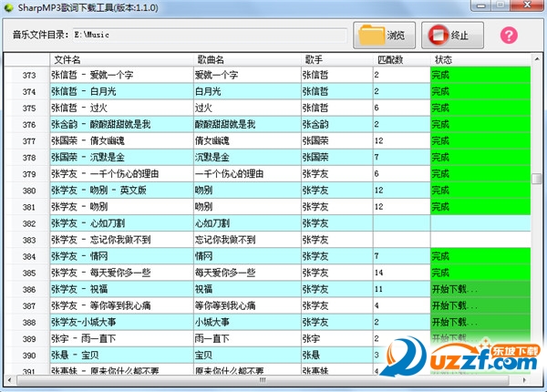This screenshot has height=392, width=547.
Task: Sort by 状态 column header
Action: [x=480, y=60]
